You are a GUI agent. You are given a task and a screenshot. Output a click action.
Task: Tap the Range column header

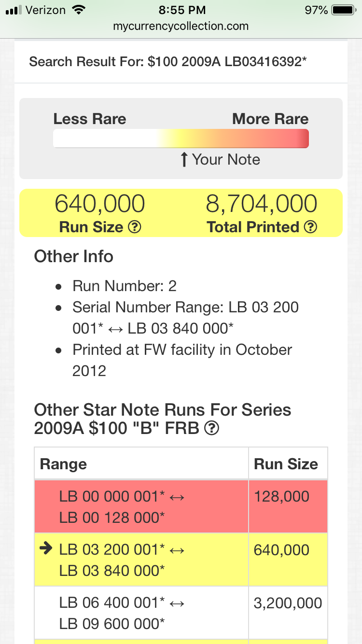[x=63, y=464]
